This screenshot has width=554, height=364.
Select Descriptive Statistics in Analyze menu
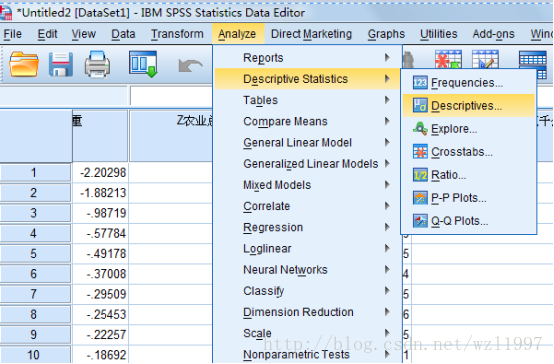coord(308,79)
